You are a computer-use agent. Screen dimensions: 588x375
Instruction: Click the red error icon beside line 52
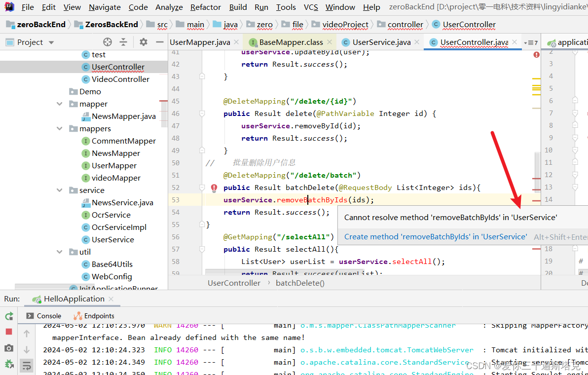(x=214, y=187)
